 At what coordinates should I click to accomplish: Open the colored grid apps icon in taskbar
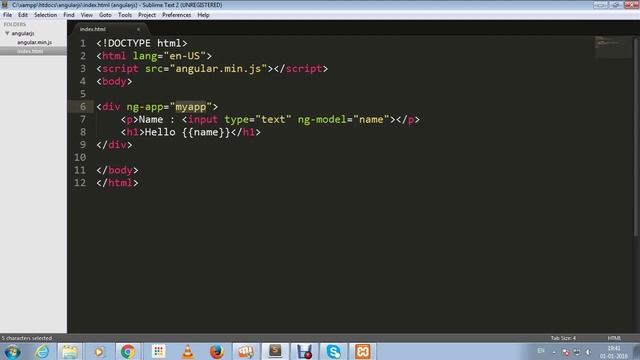click(x=158, y=352)
